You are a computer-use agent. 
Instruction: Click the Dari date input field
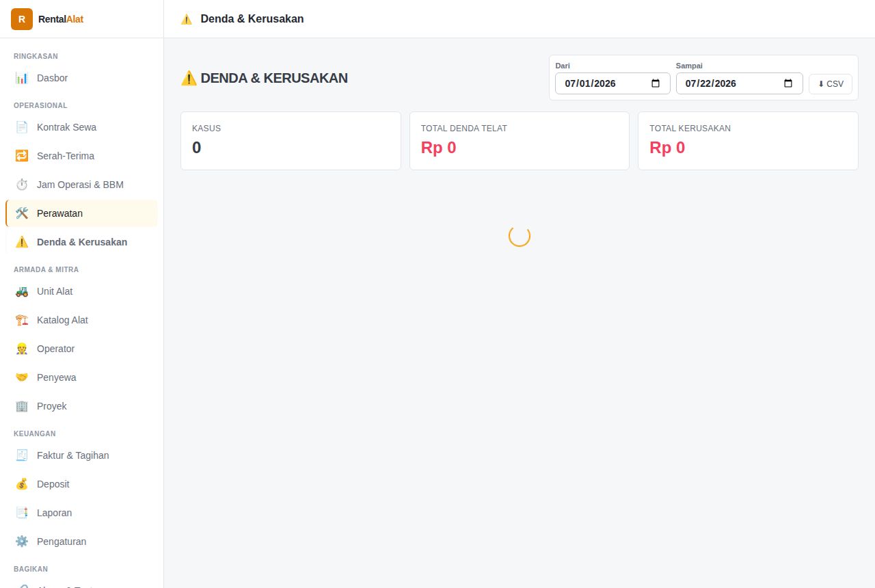[612, 83]
